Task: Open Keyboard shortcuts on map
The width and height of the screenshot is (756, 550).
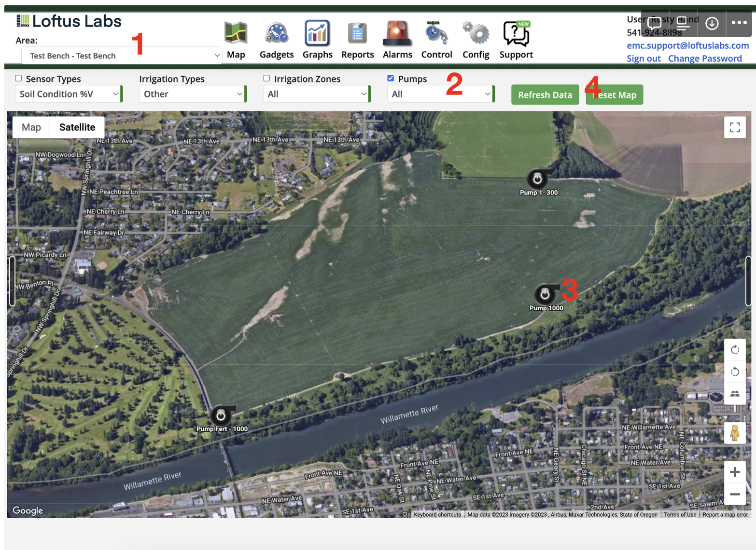Action: (x=437, y=515)
